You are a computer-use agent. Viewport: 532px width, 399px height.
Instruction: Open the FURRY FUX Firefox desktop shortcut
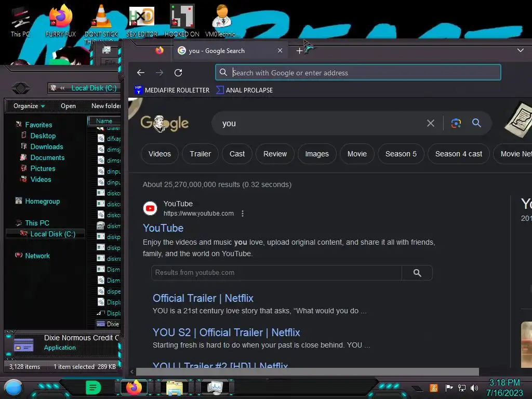pos(60,21)
